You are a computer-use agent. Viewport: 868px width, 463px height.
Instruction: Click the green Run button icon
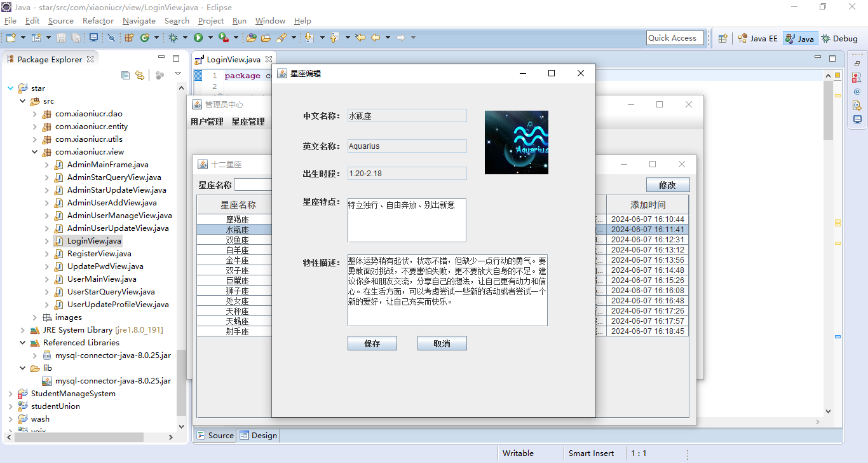[198, 38]
